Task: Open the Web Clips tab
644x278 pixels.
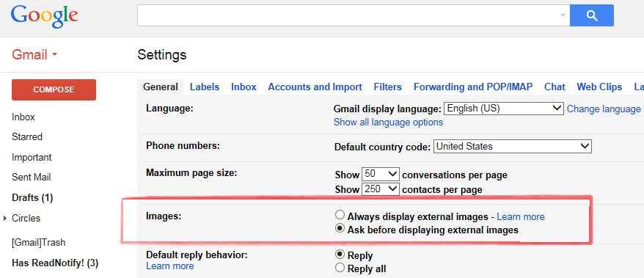Action: (x=600, y=87)
